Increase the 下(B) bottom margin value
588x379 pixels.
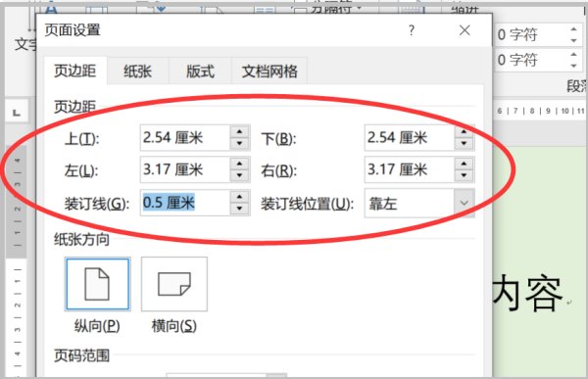point(465,132)
